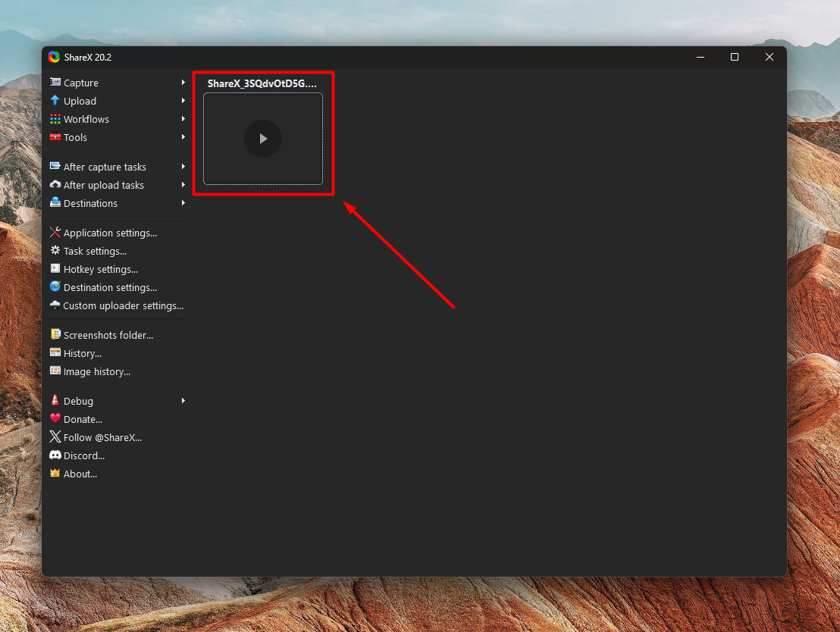
Task: Click the X logo for Follow @ShareX
Action: coord(55,437)
